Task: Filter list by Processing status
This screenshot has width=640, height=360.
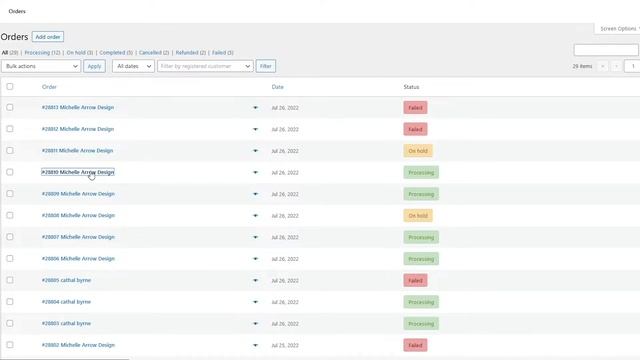Action: pyautogui.click(x=42, y=53)
